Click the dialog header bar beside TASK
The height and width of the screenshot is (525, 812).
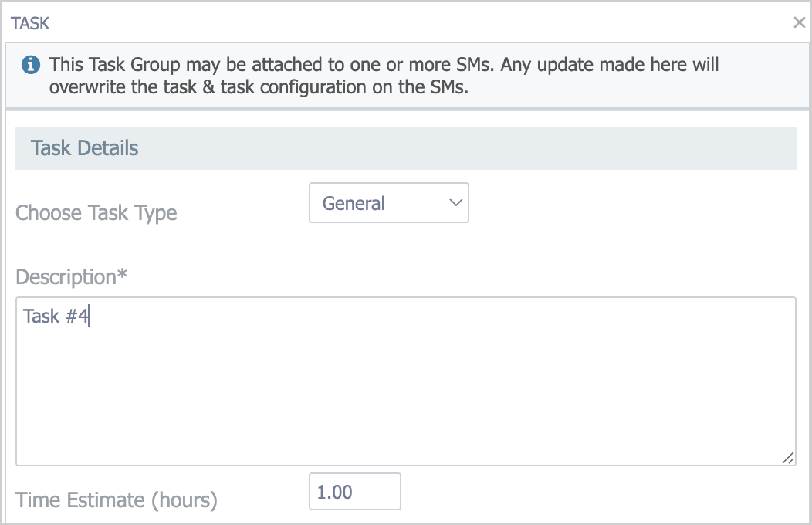[386, 23]
